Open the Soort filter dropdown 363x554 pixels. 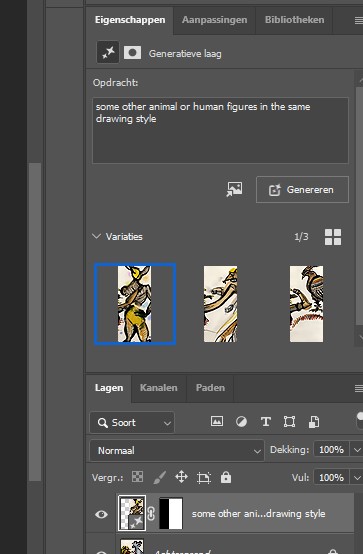pos(132,422)
